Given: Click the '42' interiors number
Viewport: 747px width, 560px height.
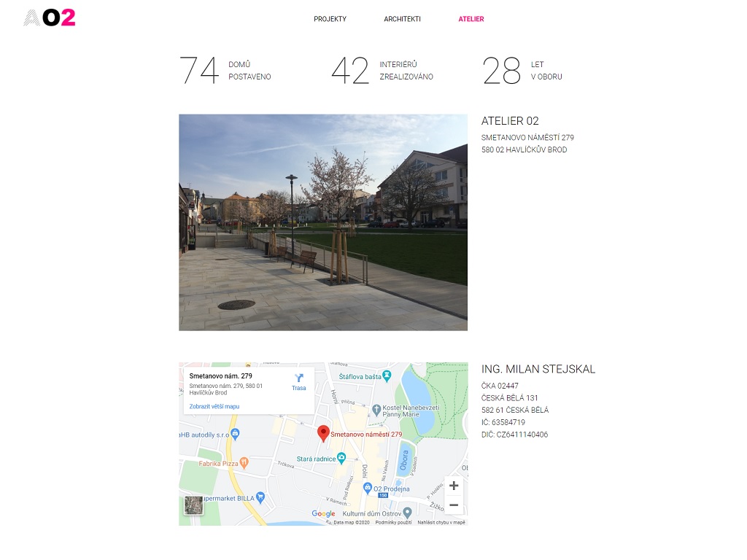Looking at the screenshot, I should (350, 71).
